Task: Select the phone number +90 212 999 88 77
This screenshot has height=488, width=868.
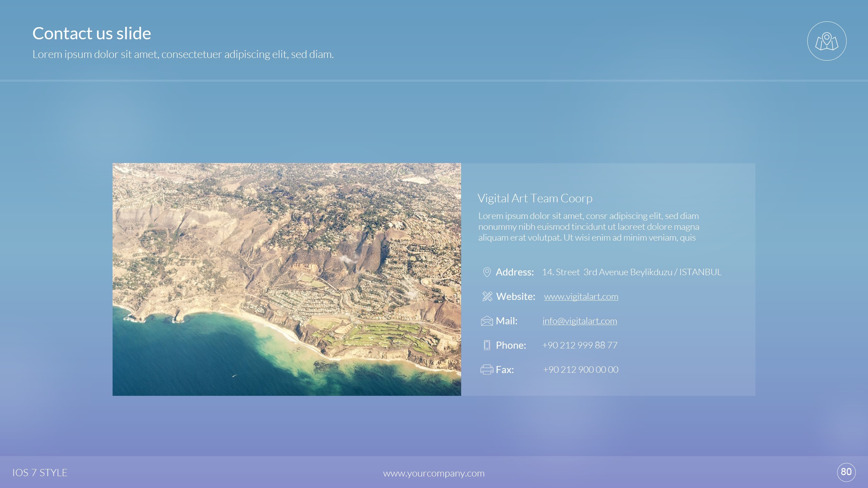Action: (580, 345)
